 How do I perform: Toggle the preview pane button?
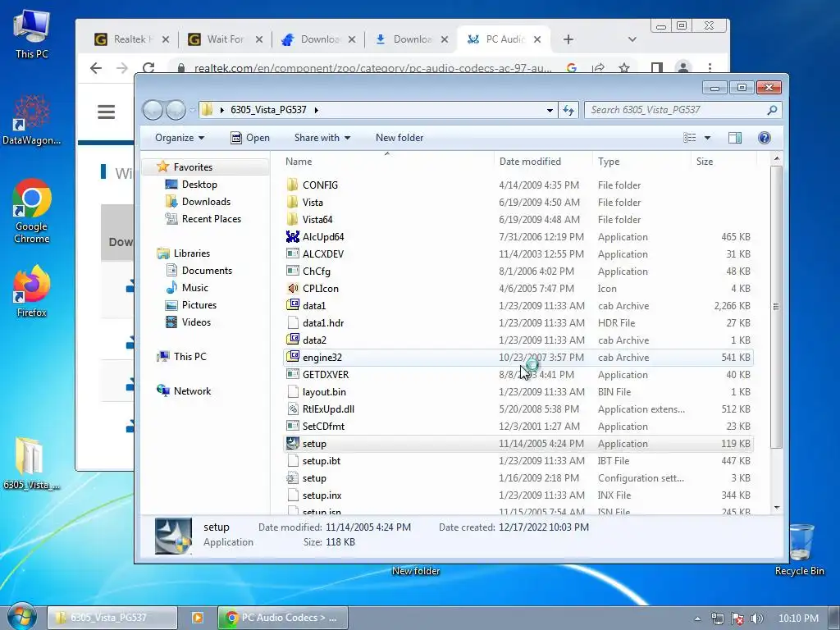tap(735, 138)
